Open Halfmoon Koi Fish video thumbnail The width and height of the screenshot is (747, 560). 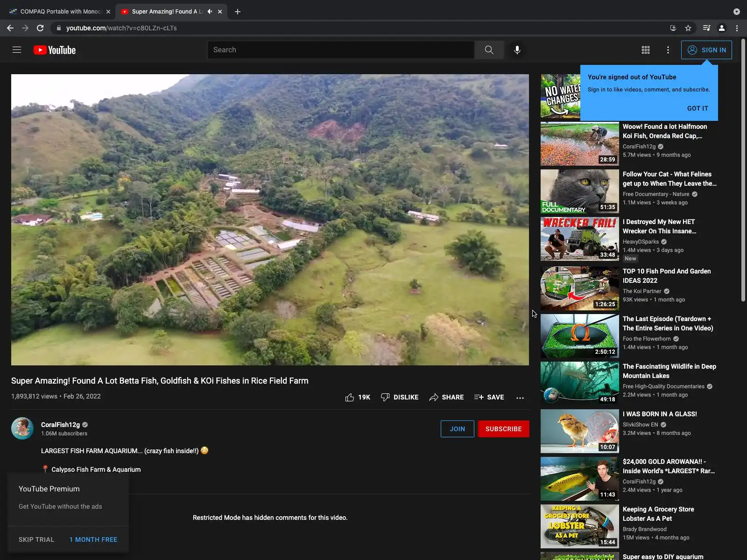pyautogui.click(x=580, y=144)
